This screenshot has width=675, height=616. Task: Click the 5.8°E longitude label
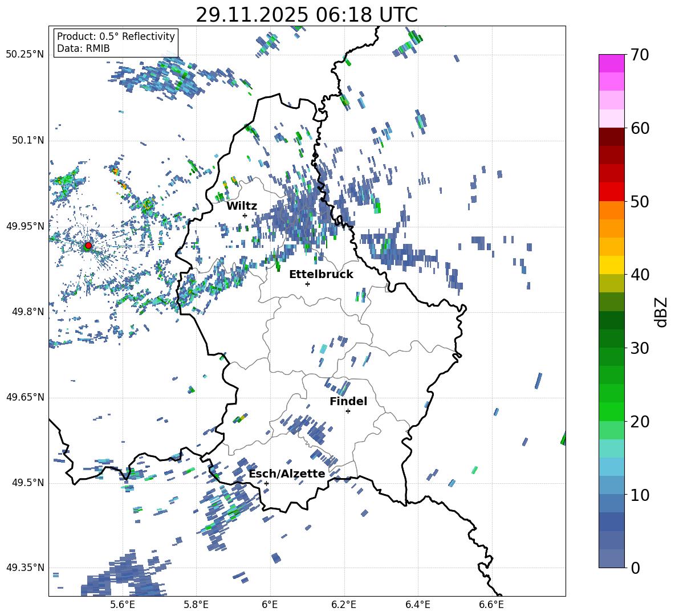click(196, 605)
